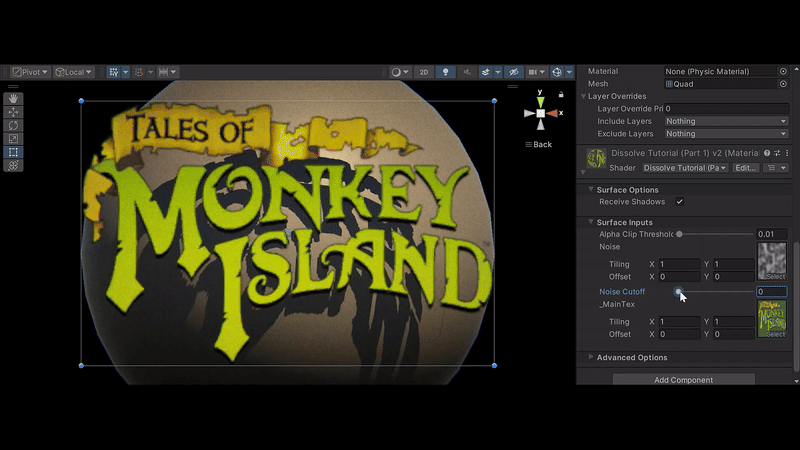
Task: Open the material presets sliders icon
Action: [x=777, y=153]
